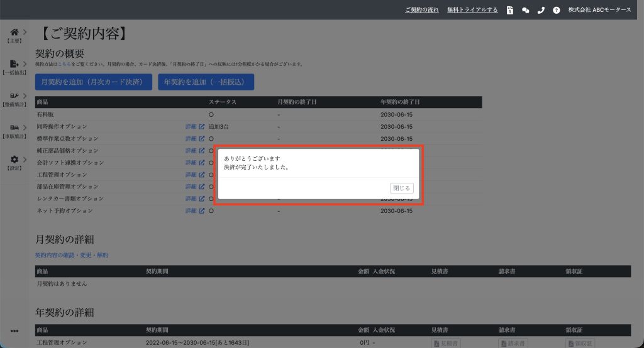Click 年契約を追加（一括振込） button
This screenshot has width=644, height=348.
(206, 82)
